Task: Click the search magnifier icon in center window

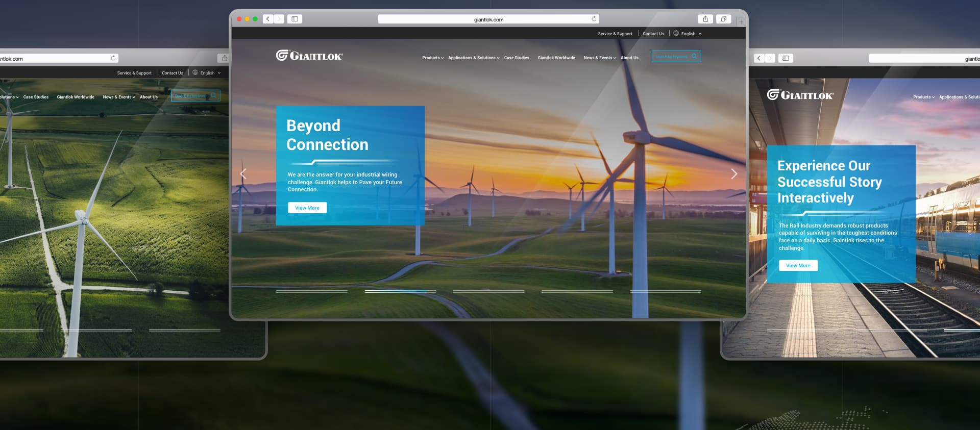Action: pos(694,56)
